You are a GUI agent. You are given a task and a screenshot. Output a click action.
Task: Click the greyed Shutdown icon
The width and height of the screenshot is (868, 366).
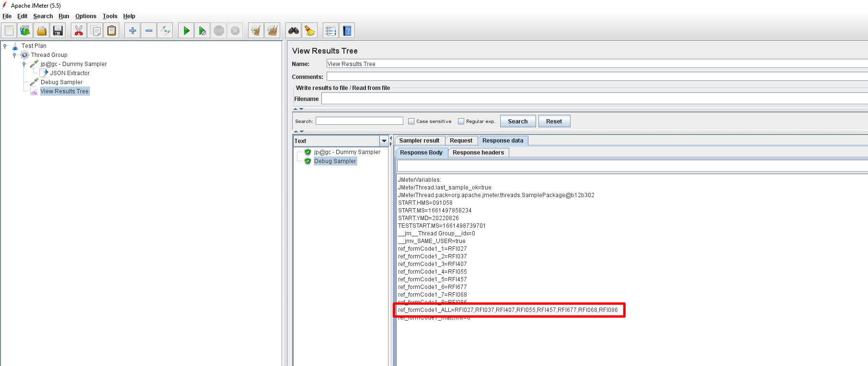pyautogui.click(x=235, y=31)
